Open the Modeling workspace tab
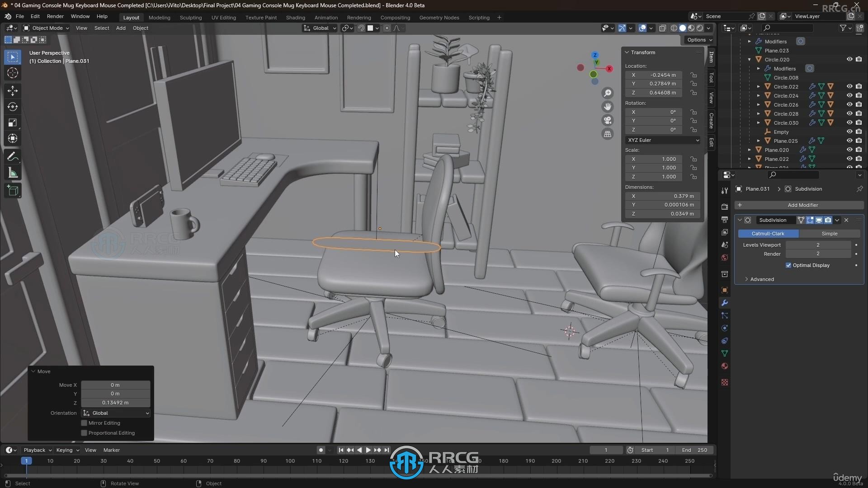 (159, 18)
